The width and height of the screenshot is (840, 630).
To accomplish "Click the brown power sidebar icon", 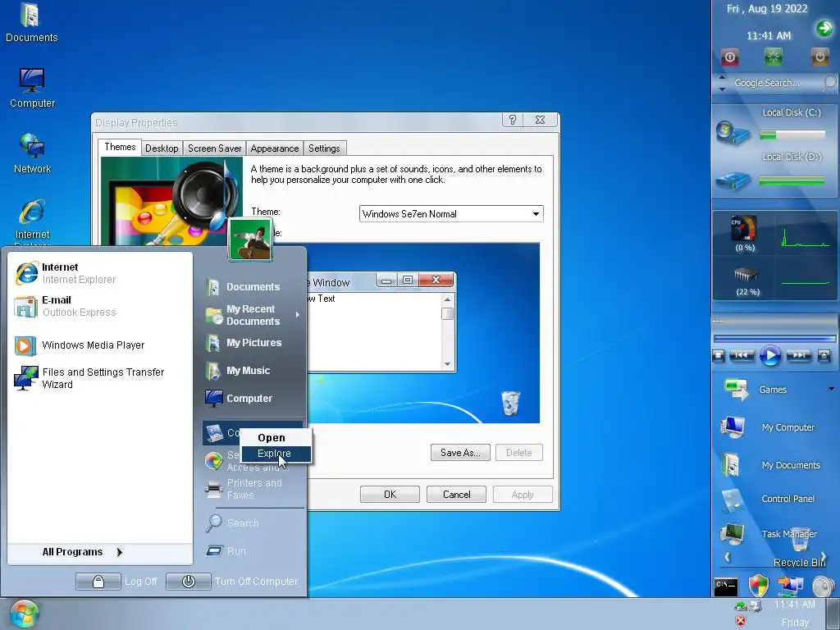I will (819, 57).
